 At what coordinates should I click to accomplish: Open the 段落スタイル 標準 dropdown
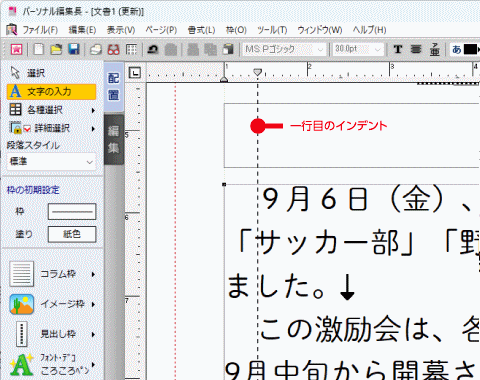pos(51,162)
